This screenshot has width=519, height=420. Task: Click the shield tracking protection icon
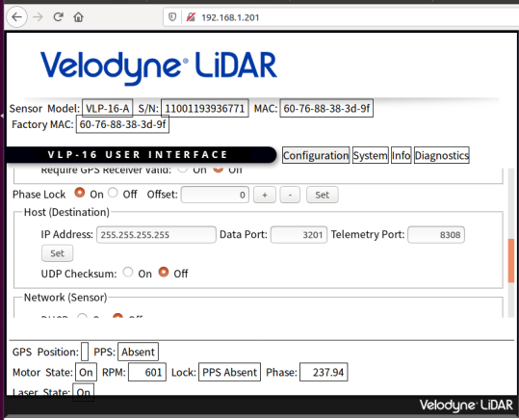point(172,17)
